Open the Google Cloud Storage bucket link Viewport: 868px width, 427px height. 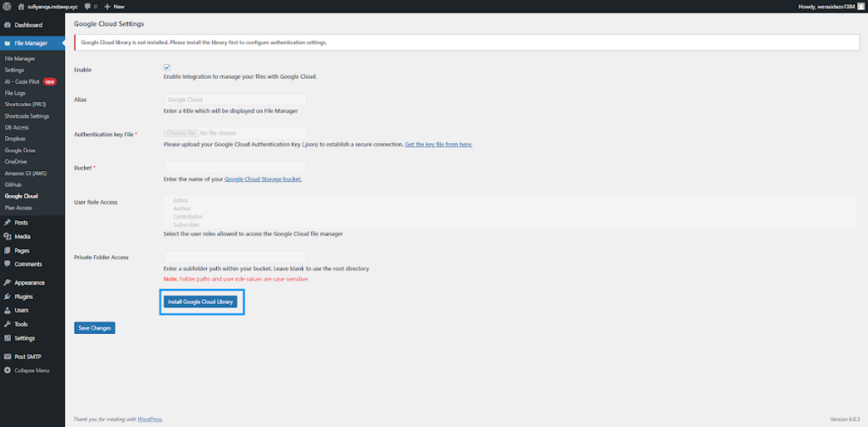pyautogui.click(x=263, y=179)
